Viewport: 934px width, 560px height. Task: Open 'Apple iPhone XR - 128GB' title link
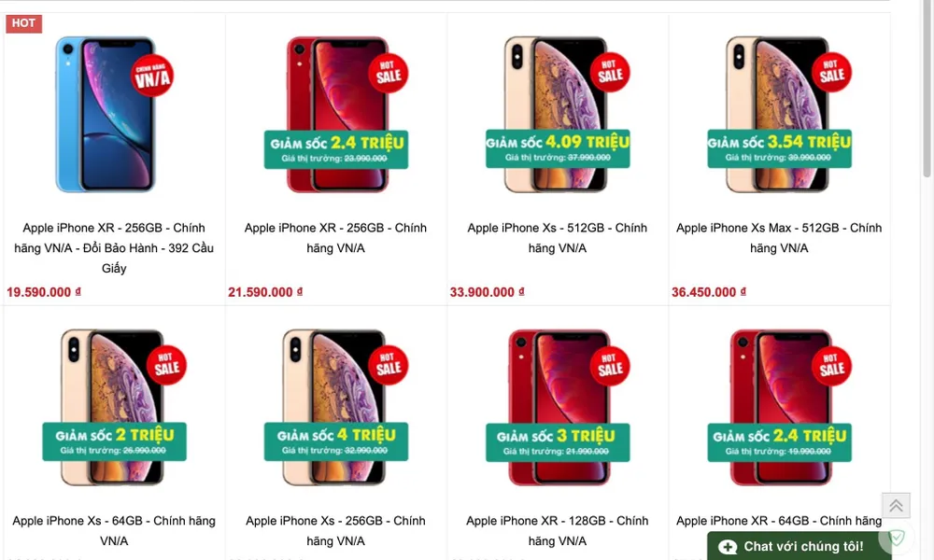click(557, 531)
